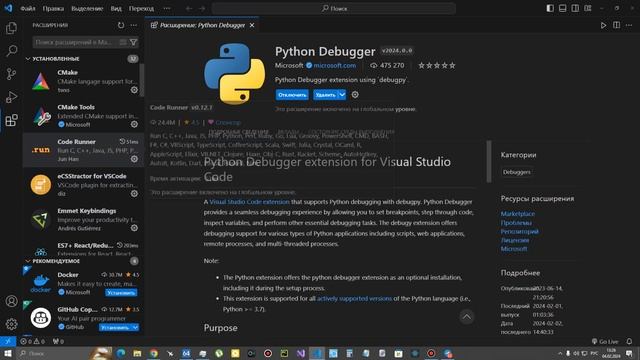Close the Python Debugger extension tab
The height and width of the screenshot is (360, 640).
coord(252,25)
